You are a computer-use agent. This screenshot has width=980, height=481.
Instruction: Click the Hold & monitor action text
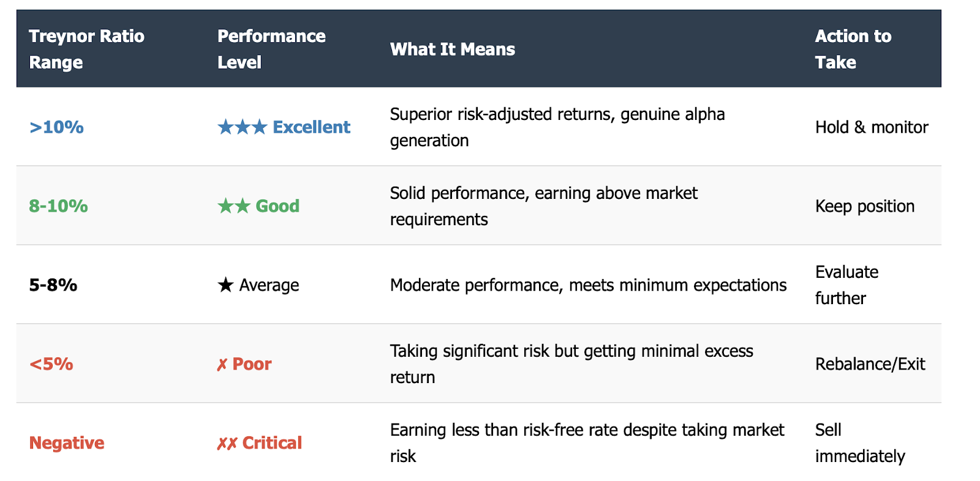[x=872, y=127]
